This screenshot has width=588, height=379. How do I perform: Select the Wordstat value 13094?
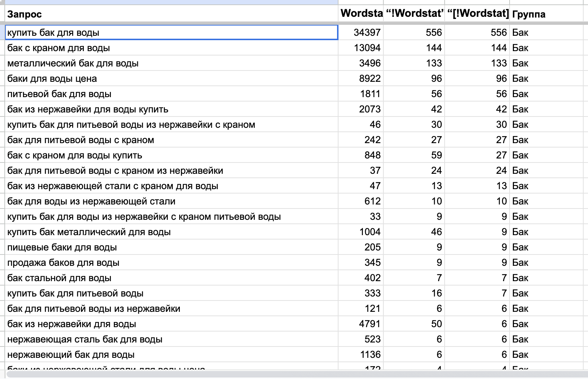[361, 48]
